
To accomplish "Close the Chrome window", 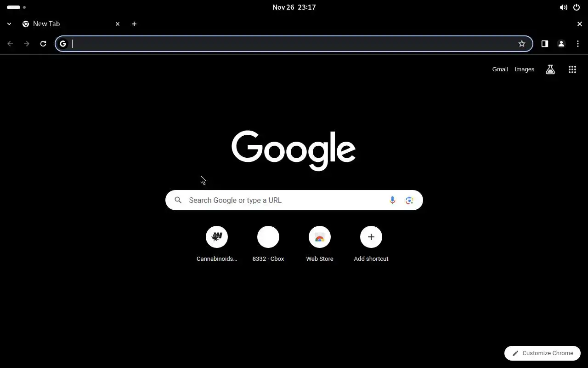I will [580, 24].
